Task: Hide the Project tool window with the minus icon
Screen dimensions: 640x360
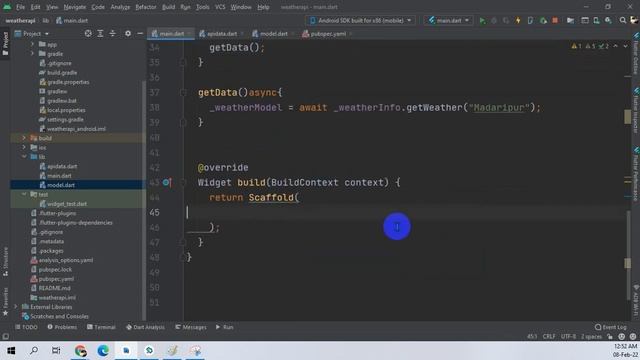Action: (x=140, y=33)
